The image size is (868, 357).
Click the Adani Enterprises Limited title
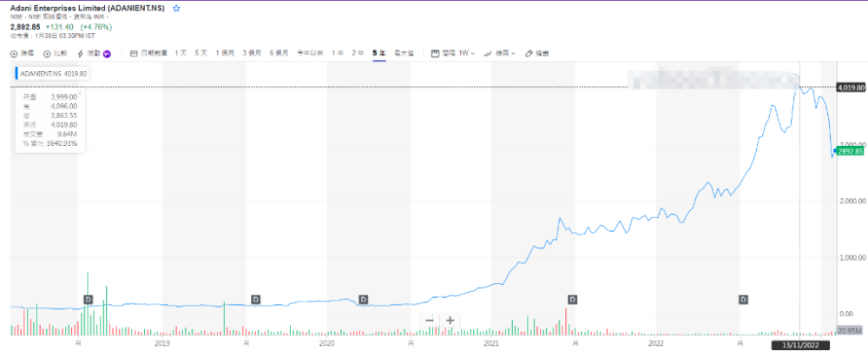click(x=89, y=9)
